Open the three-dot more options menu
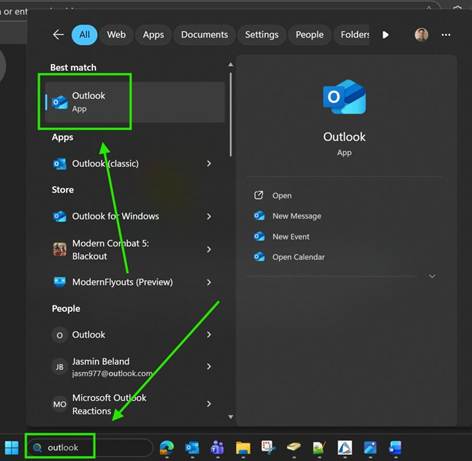Viewport: 472px width, 461px height. point(446,35)
